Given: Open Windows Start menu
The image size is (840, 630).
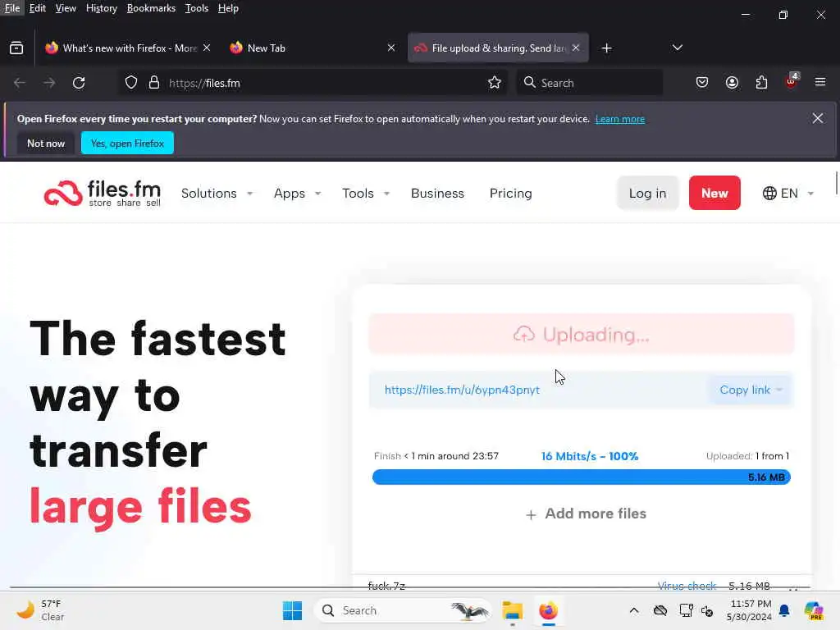Looking at the screenshot, I should 293,610.
